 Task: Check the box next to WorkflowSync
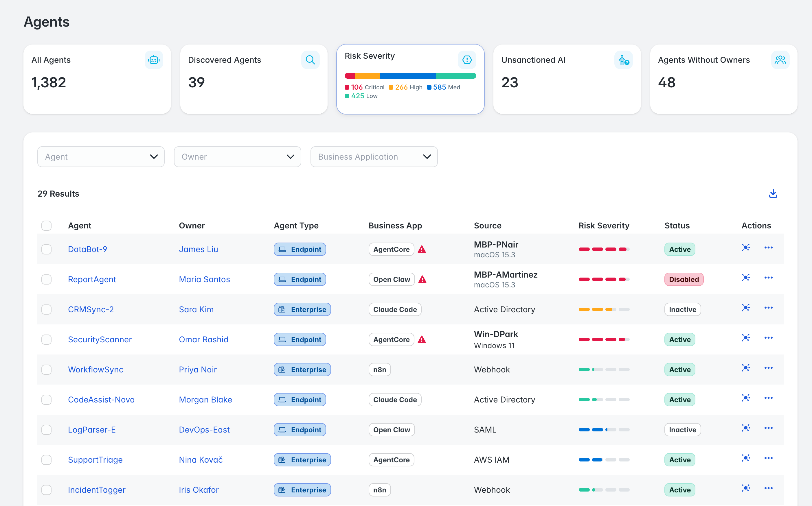click(x=47, y=370)
